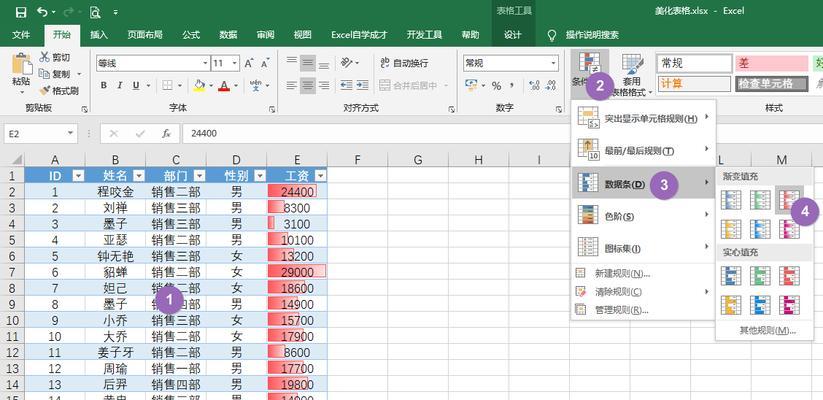Screen dimensions: 823x400
Task: Open the ID column filter dropdown
Action: point(78,176)
